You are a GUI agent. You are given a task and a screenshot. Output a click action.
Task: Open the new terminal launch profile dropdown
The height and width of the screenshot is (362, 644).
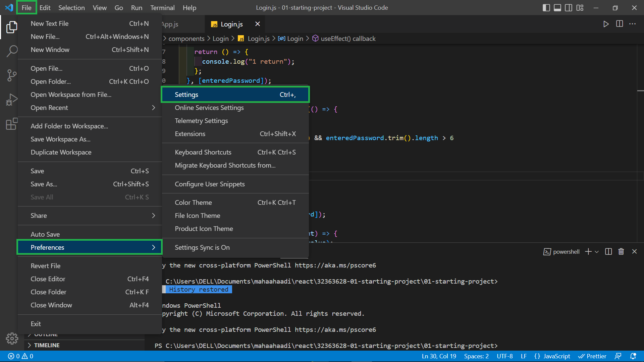[x=597, y=252]
